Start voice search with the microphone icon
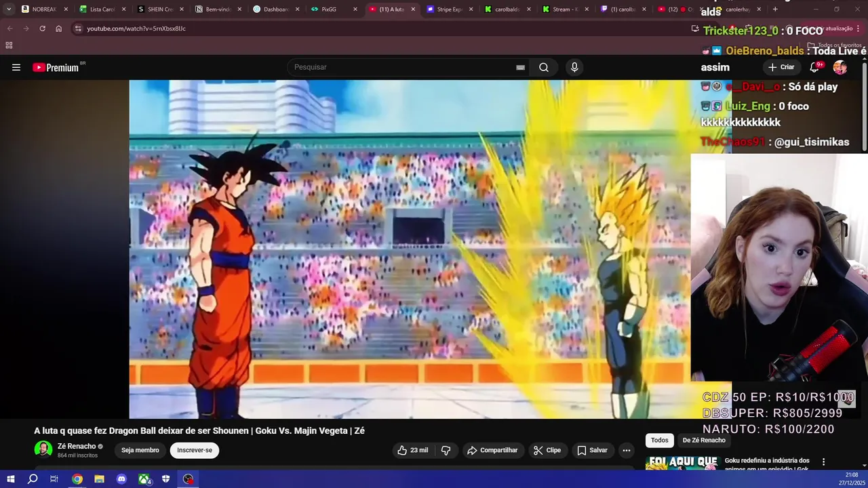Viewport: 868px width, 488px height. (574, 67)
